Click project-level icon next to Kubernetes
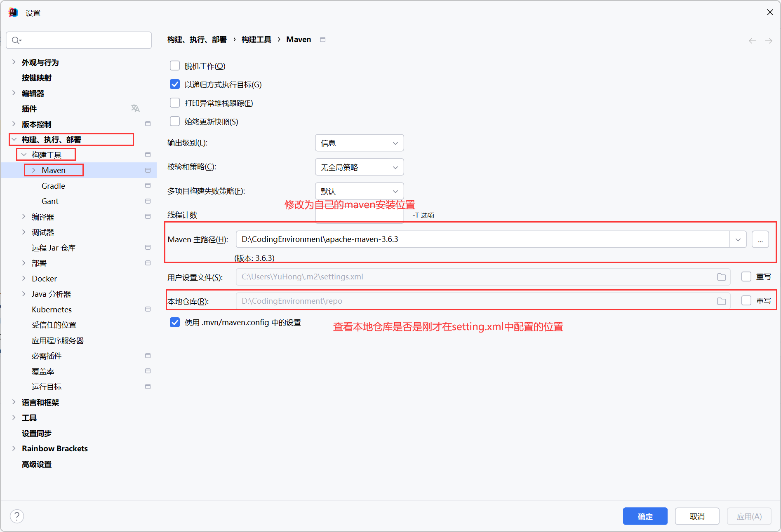781x532 pixels. 148,309
